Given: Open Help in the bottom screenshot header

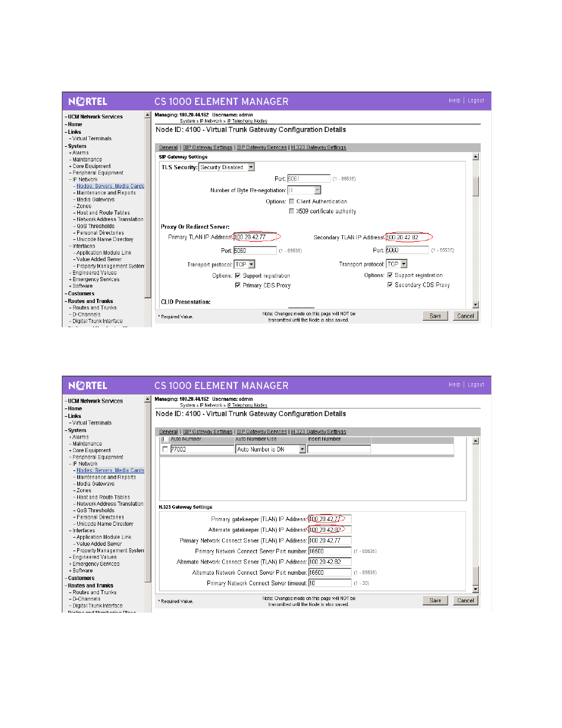Looking at the screenshot, I should coord(454,385).
